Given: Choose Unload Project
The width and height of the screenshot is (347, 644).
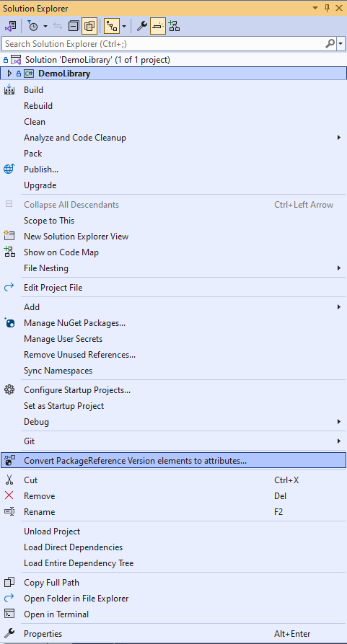Looking at the screenshot, I should pos(173,531).
